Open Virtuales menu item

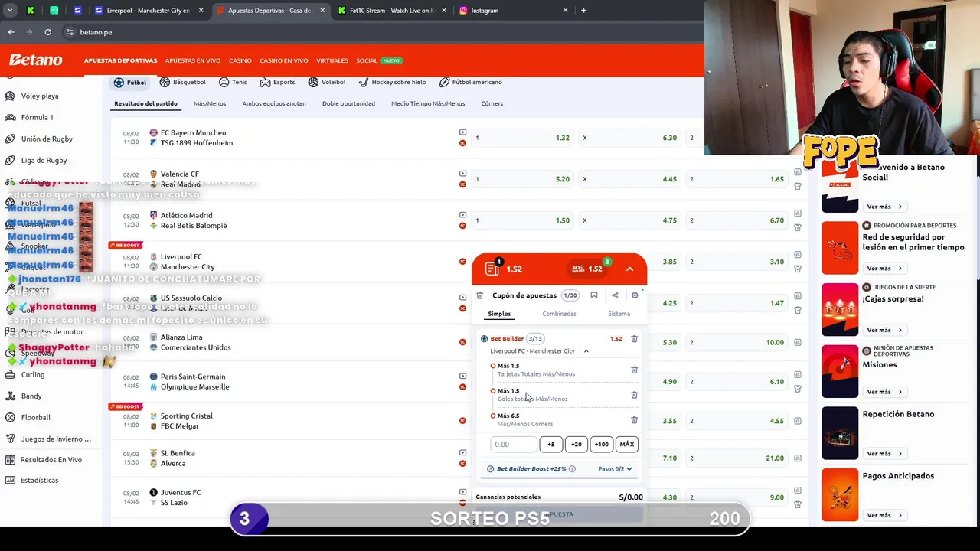coord(332,60)
